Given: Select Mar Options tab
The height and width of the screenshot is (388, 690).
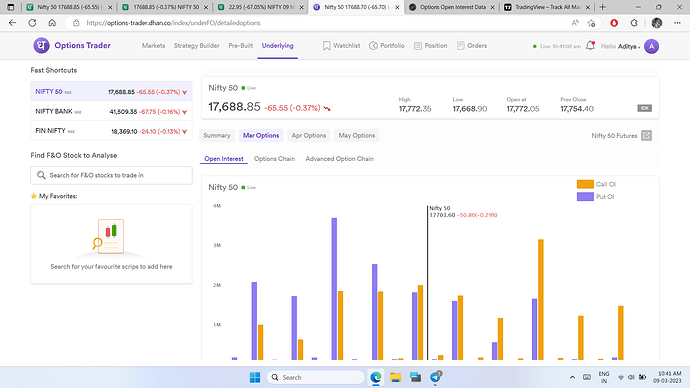Looking at the screenshot, I should (x=261, y=135).
